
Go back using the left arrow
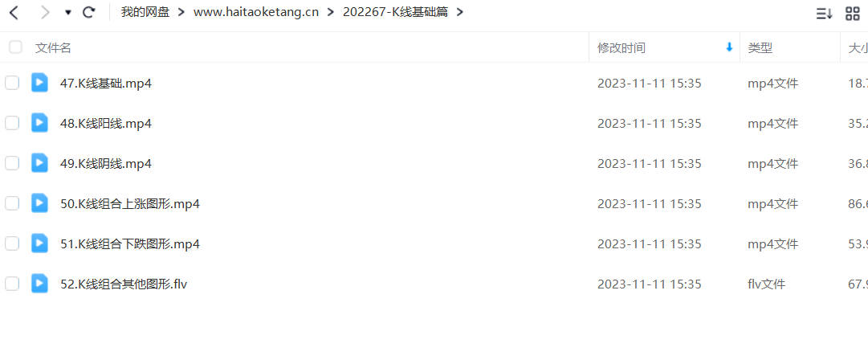click(x=14, y=12)
